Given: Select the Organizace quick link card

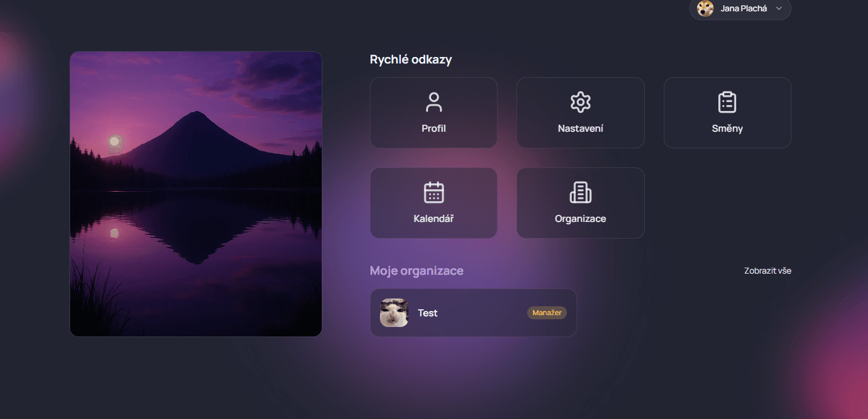Looking at the screenshot, I should 580,202.
